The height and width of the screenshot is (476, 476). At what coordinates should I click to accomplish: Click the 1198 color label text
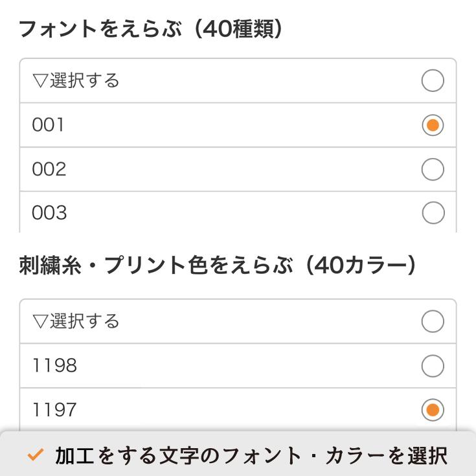click(x=54, y=365)
